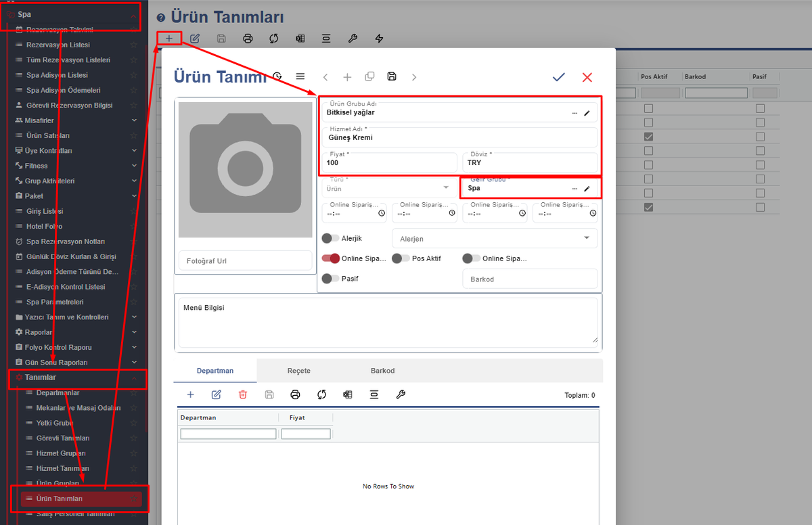Enable the Pos Aktif switch
The width and height of the screenshot is (812, 525).
(x=401, y=258)
